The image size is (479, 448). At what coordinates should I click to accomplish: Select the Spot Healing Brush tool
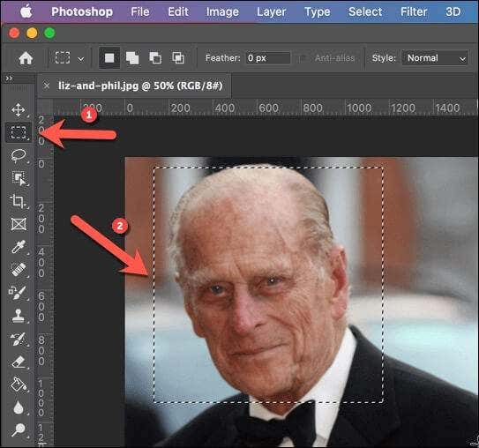[19, 270]
